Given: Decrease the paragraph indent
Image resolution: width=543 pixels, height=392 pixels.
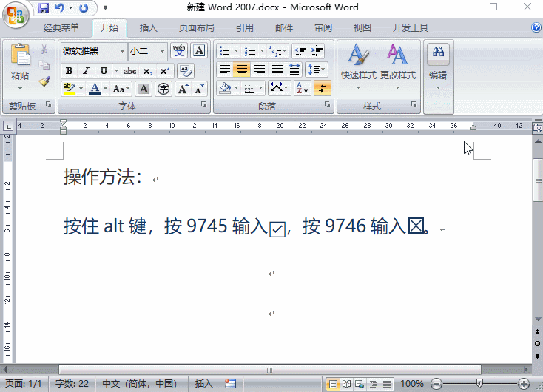Looking at the screenshot, I should (300, 51).
